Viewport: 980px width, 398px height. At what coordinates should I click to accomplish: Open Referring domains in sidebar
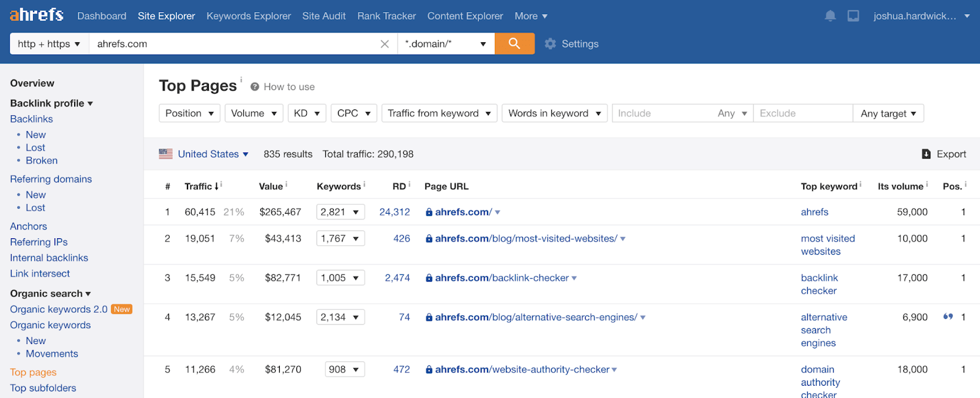(51, 179)
